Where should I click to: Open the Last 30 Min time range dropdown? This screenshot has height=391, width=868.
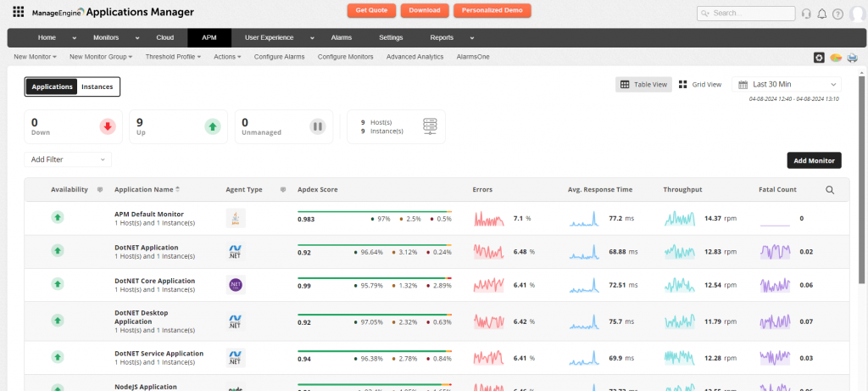click(787, 85)
